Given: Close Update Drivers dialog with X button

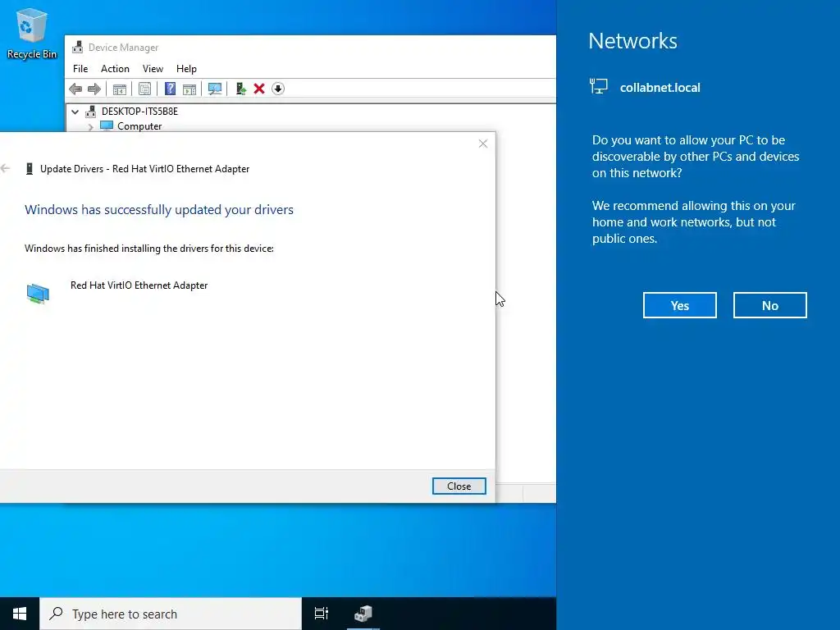Looking at the screenshot, I should coord(483,144).
